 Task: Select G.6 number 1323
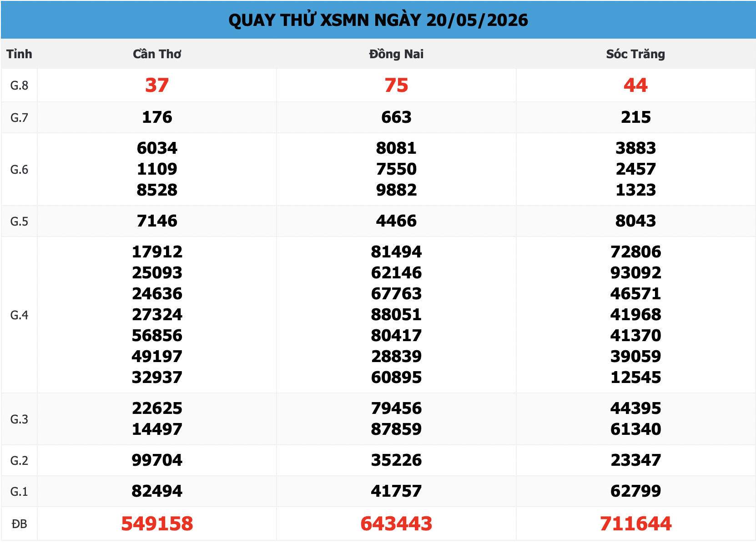click(635, 190)
